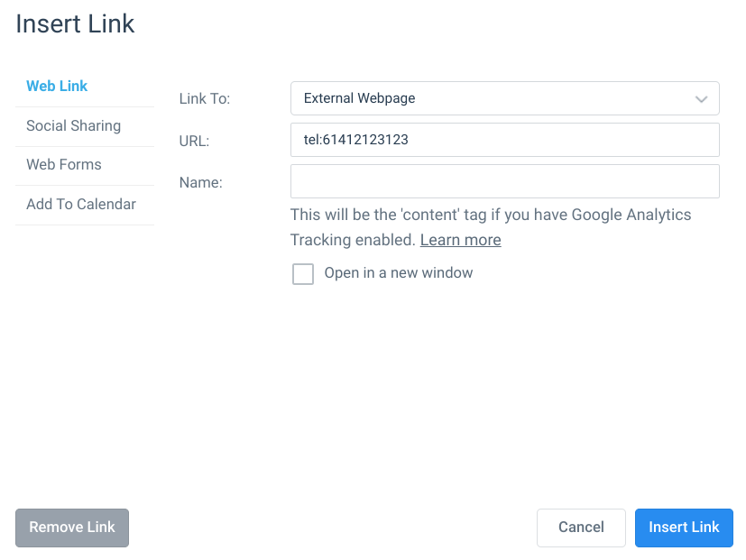Image resolution: width=746 pixels, height=560 pixels.
Task: Follow the Learn more link
Action: (460, 240)
